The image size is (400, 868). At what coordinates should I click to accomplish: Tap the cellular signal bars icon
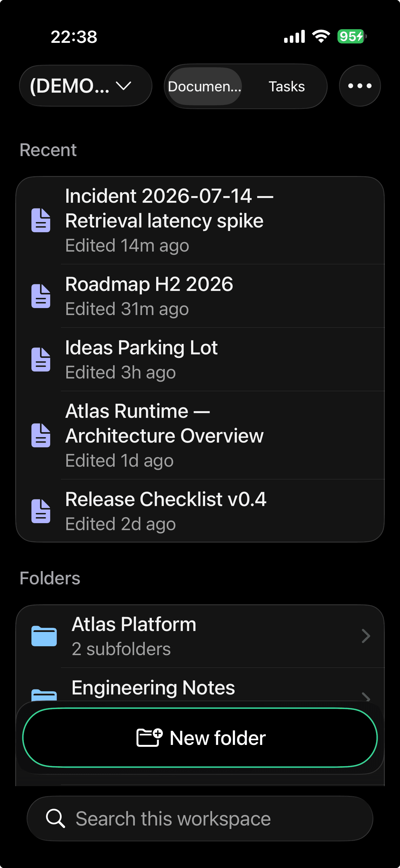(x=294, y=36)
